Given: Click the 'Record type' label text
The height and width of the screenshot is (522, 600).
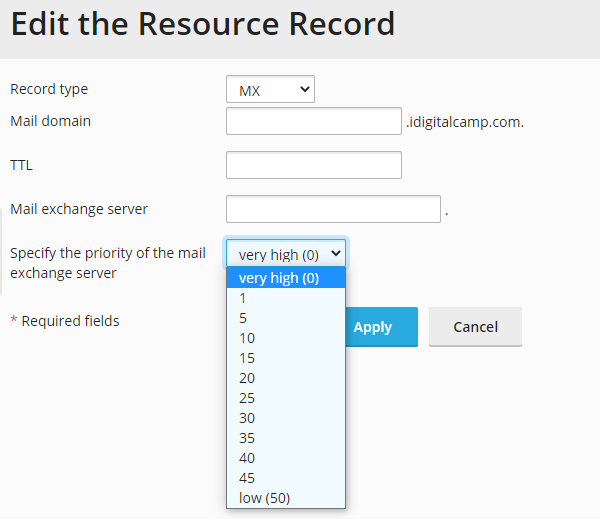Looking at the screenshot, I should click(x=49, y=89).
